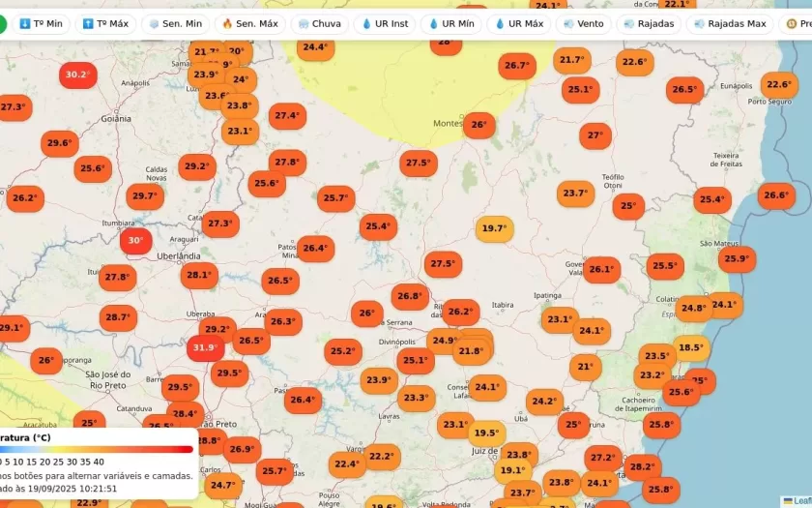The width and height of the screenshot is (812, 508).
Task: Click the 30° marker near Uberlândia
Action: [x=135, y=241]
